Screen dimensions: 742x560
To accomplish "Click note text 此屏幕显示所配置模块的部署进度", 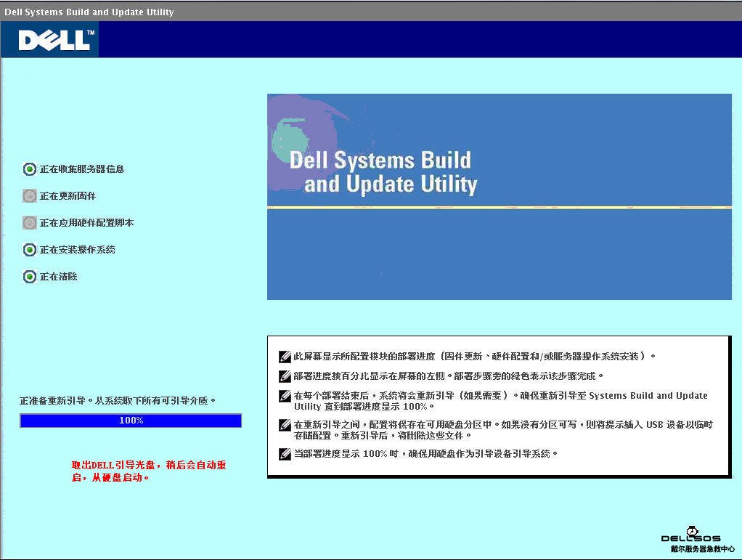I will [x=475, y=356].
